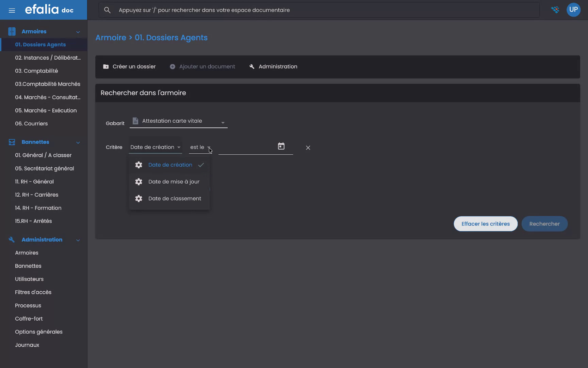Click the document icon next to Attestation carte vitale
Viewport: 588px width, 368px height.
click(135, 121)
